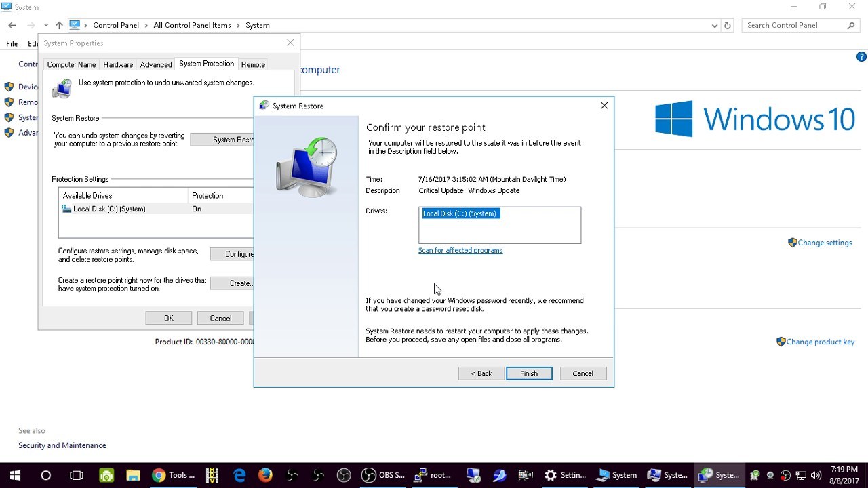The height and width of the screenshot is (488, 868).
Task: Click the Refresh button beside address bar
Action: pyautogui.click(x=728, y=25)
